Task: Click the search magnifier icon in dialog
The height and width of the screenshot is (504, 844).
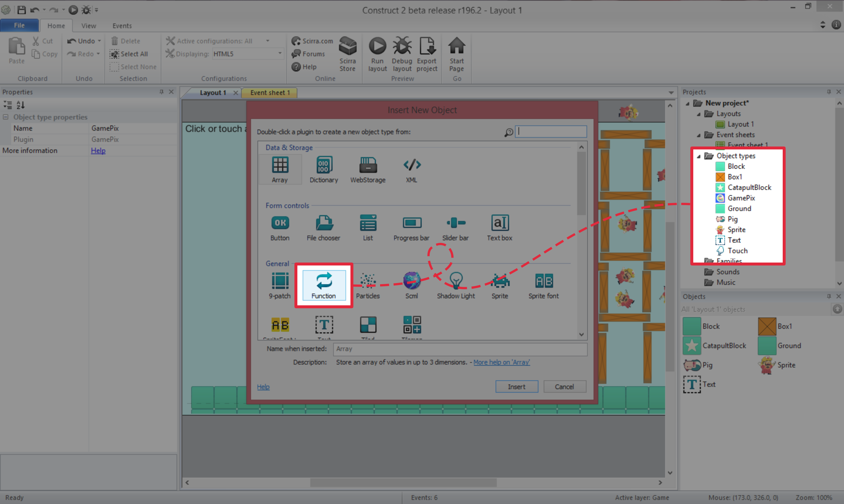Action: click(509, 132)
